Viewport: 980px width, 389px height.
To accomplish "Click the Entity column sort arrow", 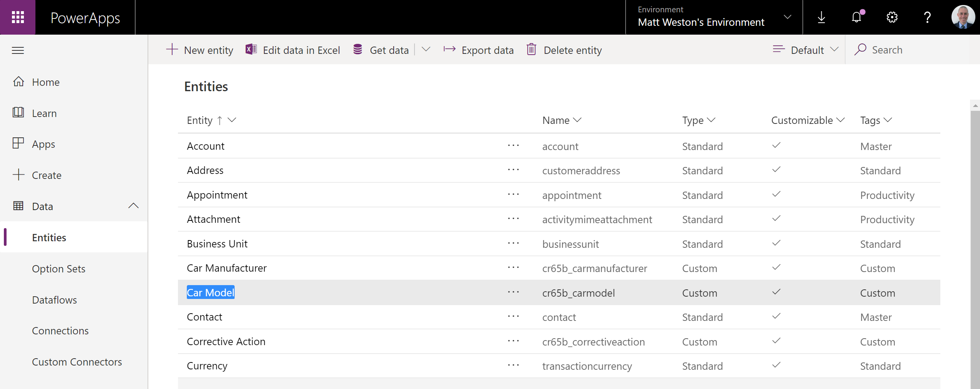I will coord(220,120).
